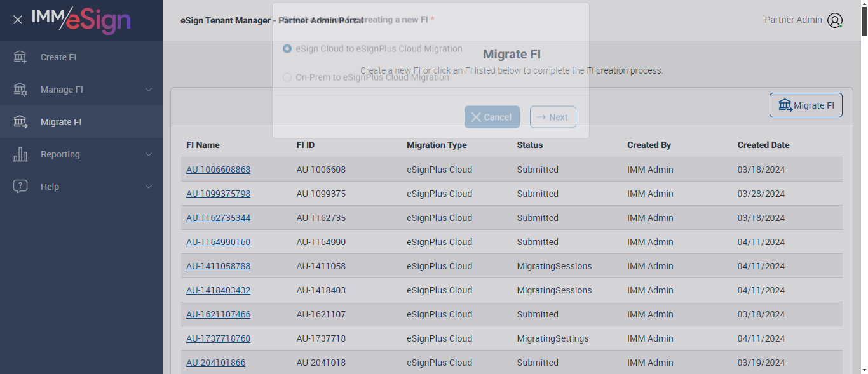The image size is (868, 374).
Task: Click the FI Name column header
Action: tap(203, 145)
